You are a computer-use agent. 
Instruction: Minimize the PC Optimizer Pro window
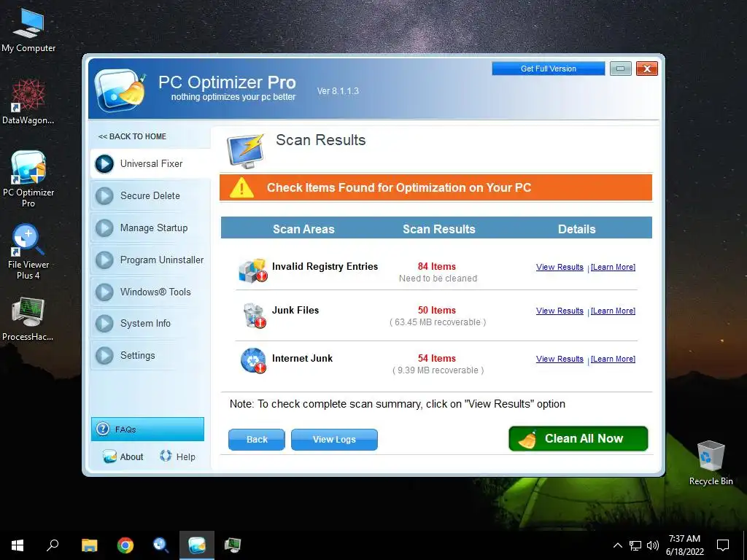[620, 69]
